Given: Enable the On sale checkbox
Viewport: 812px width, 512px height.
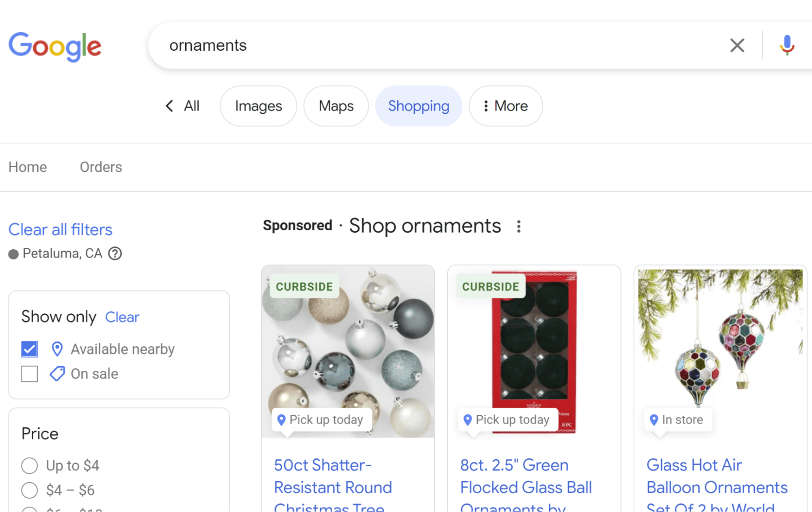Looking at the screenshot, I should (30, 374).
